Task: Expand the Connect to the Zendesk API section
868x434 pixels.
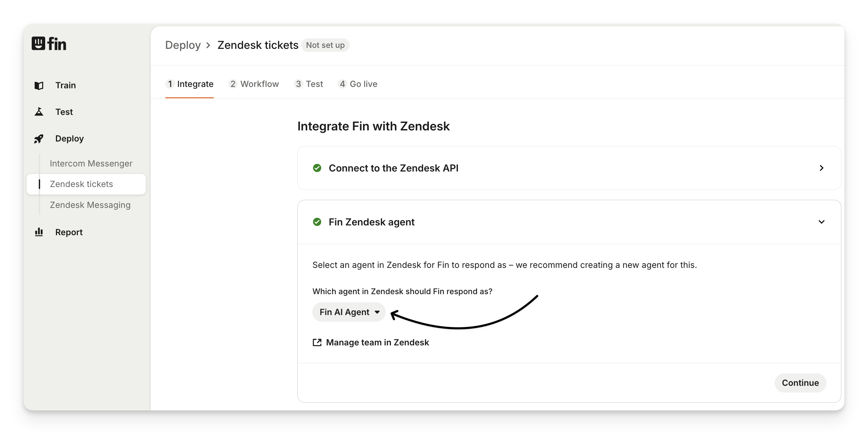Action: point(821,168)
